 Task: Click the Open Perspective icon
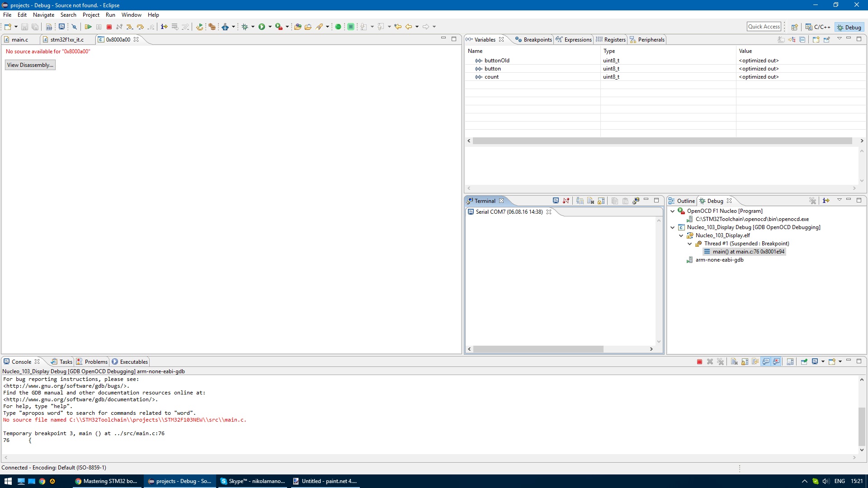pyautogui.click(x=794, y=27)
